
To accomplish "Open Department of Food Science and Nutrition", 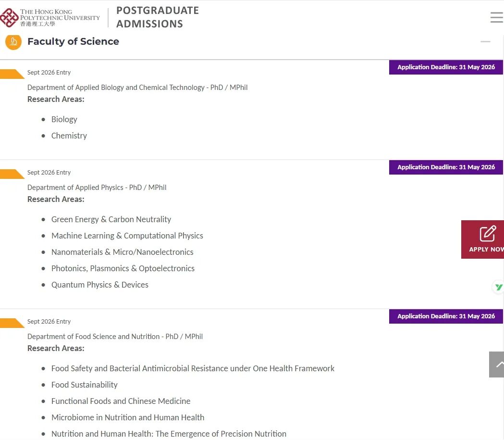I will [115, 337].
